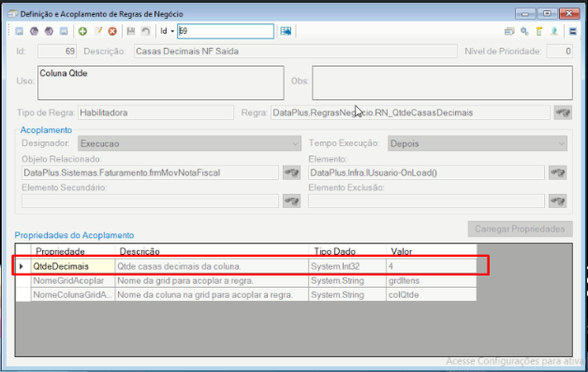Click the Elemento field showing IUsuario-OnLoad()
Image resolution: width=588 pixels, height=372 pixels.
coord(426,172)
